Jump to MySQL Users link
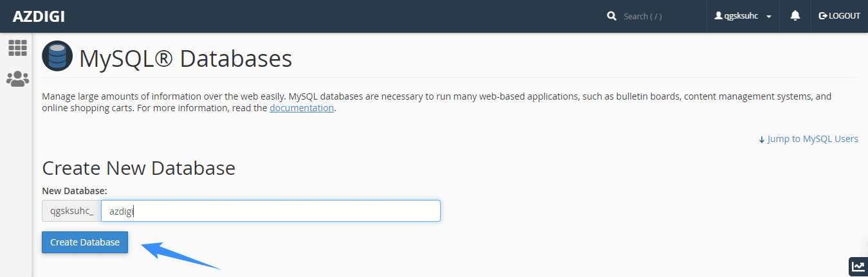The height and width of the screenshot is (277, 868). (x=808, y=139)
